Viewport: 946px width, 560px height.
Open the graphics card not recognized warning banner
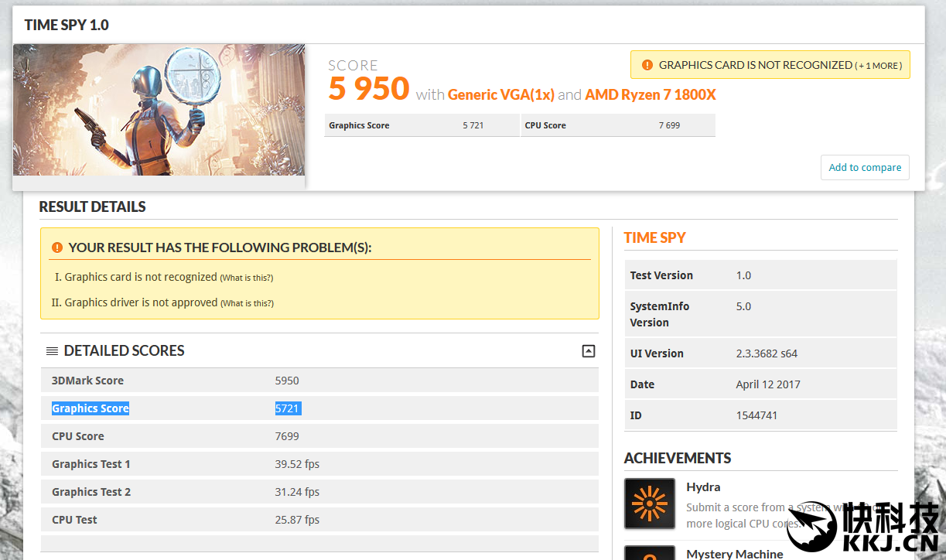tap(770, 65)
